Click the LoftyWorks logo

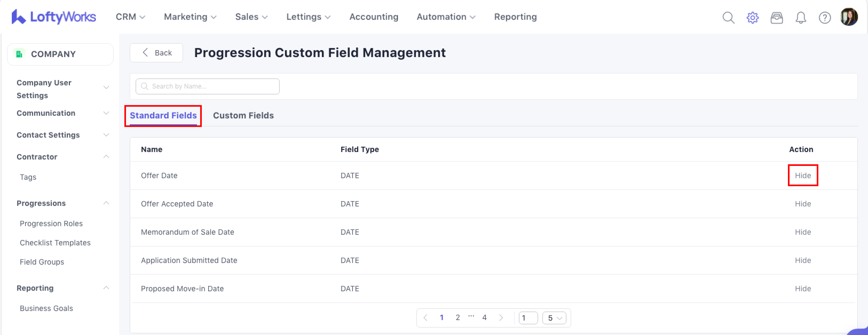pyautogui.click(x=54, y=17)
